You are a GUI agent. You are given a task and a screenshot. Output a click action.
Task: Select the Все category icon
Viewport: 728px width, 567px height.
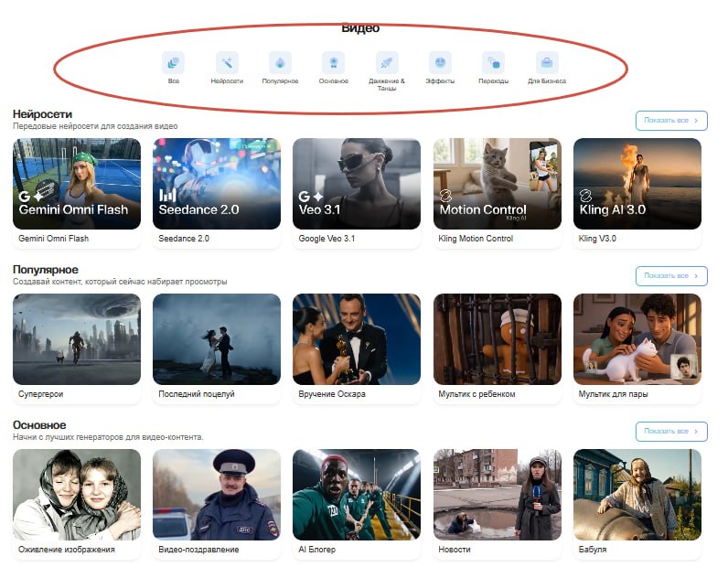(173, 63)
